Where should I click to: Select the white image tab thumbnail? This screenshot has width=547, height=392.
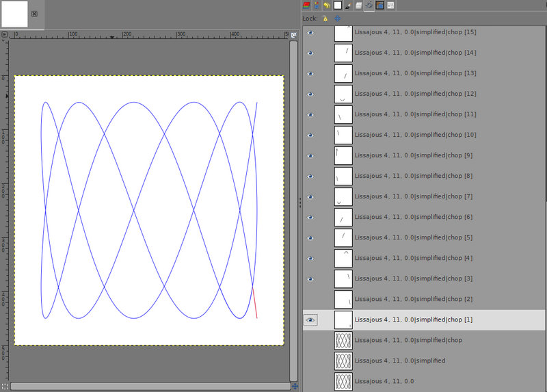point(14,14)
